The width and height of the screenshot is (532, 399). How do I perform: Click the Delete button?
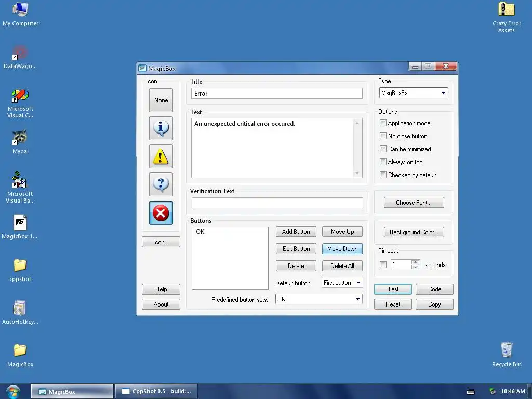(x=296, y=265)
